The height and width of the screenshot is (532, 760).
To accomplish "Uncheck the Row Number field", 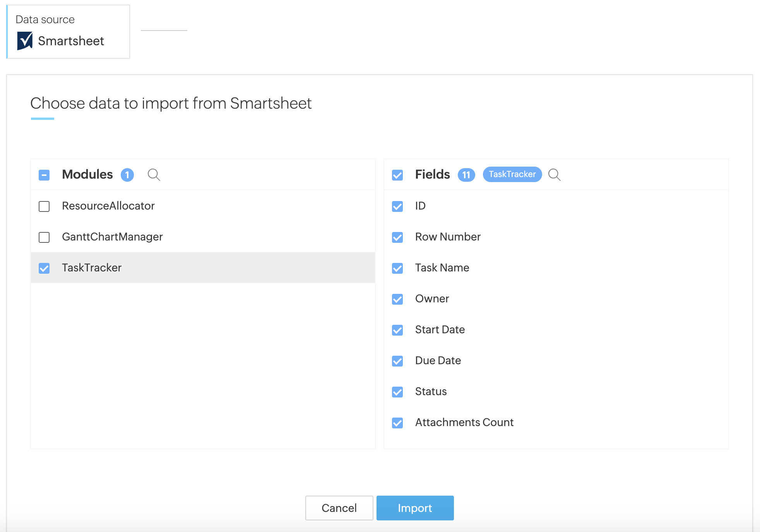I will tap(397, 237).
